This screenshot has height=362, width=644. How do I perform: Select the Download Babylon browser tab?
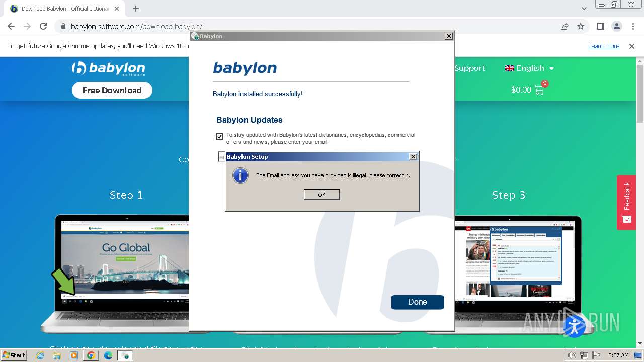click(x=64, y=9)
